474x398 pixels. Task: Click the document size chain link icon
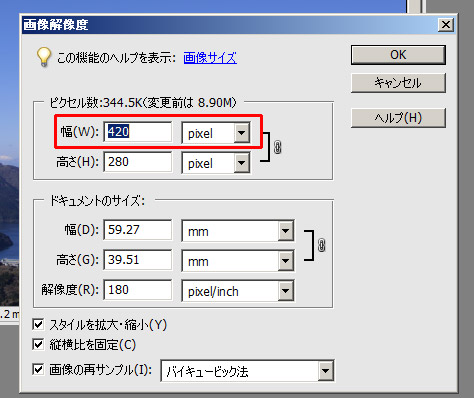point(321,245)
